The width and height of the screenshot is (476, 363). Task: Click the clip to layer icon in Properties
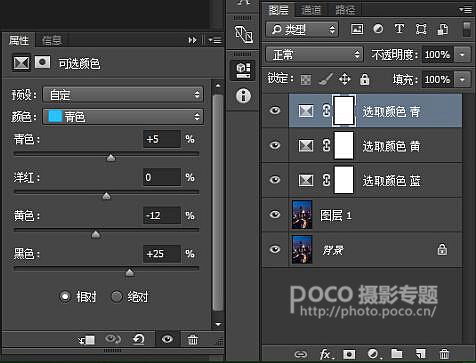click(87, 340)
